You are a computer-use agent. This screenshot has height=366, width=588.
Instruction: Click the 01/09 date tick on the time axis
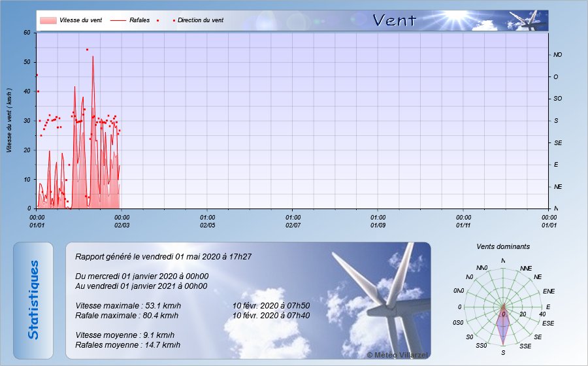coord(378,225)
